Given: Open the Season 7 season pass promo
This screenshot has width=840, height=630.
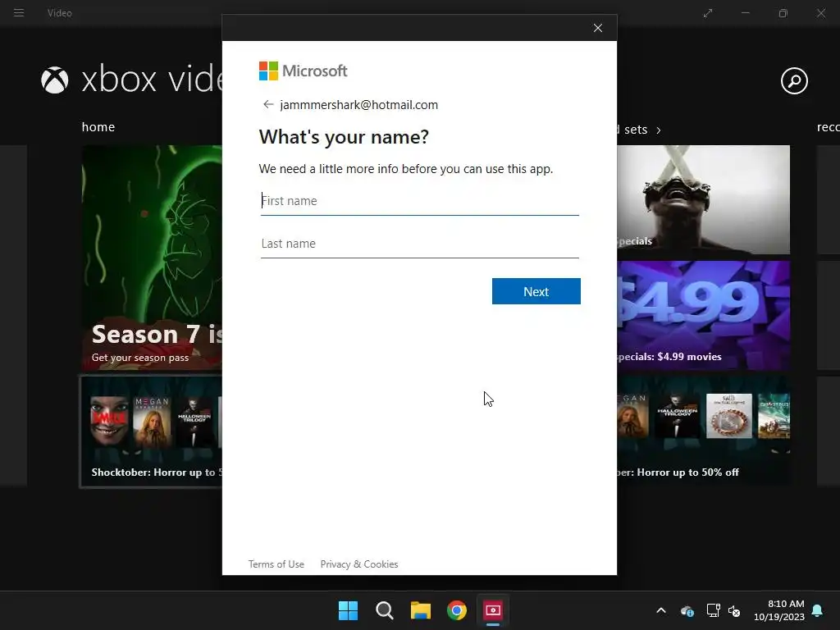Looking at the screenshot, I should 152,258.
